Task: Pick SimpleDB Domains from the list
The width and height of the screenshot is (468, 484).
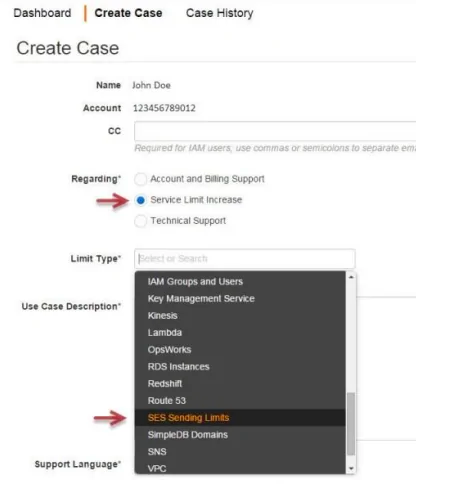Action: click(x=240, y=435)
